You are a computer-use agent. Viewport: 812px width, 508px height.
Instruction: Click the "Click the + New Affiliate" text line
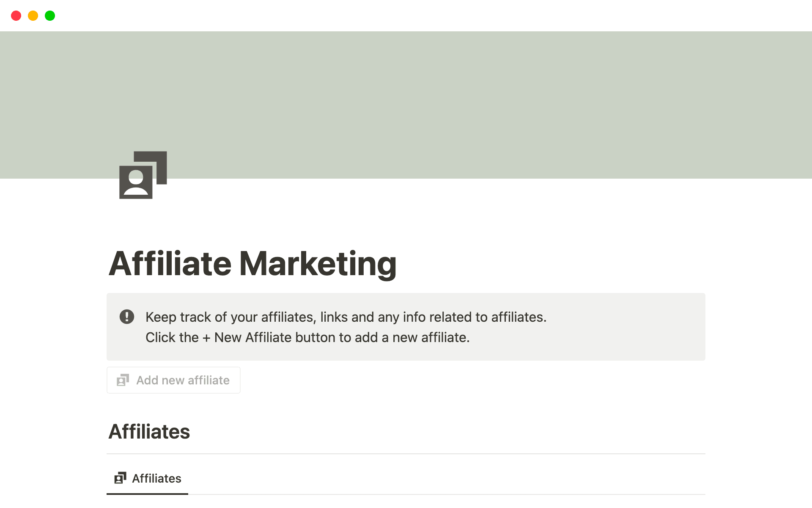click(x=307, y=337)
